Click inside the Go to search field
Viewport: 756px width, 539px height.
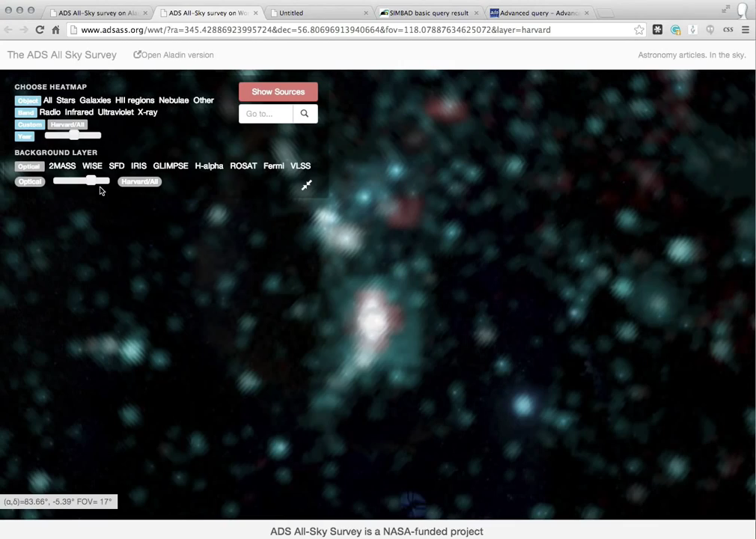click(266, 114)
